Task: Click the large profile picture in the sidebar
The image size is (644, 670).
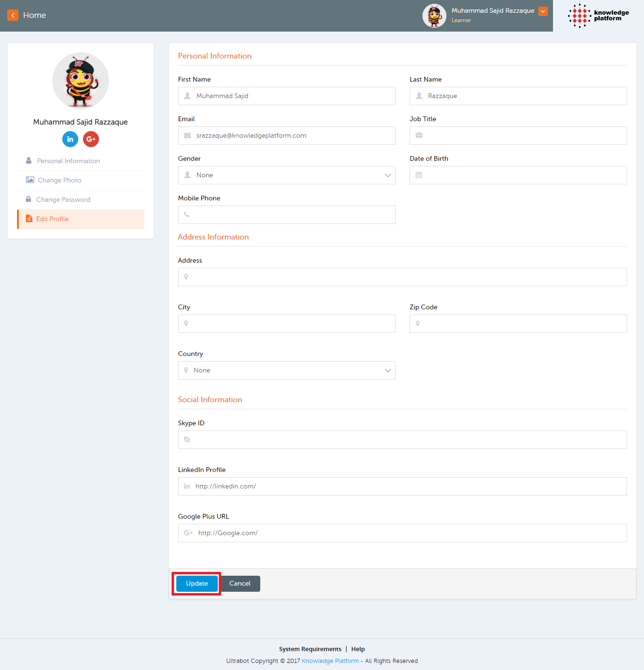Action: (x=81, y=81)
